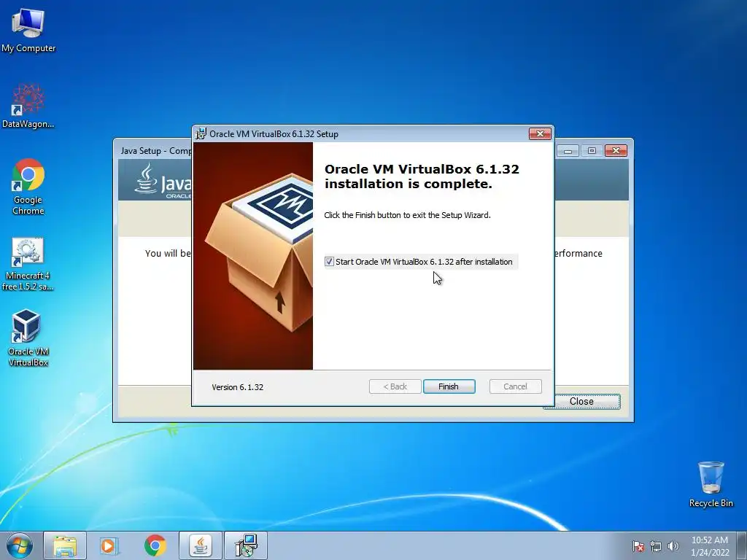The height and width of the screenshot is (560, 747).
Task: Open My Computer desktop icon
Action: click(x=28, y=31)
